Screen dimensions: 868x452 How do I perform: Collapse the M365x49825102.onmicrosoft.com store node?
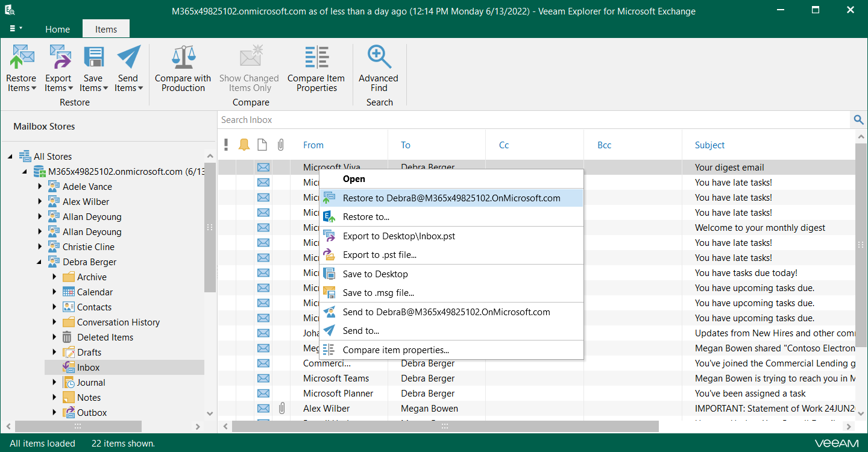tap(25, 172)
